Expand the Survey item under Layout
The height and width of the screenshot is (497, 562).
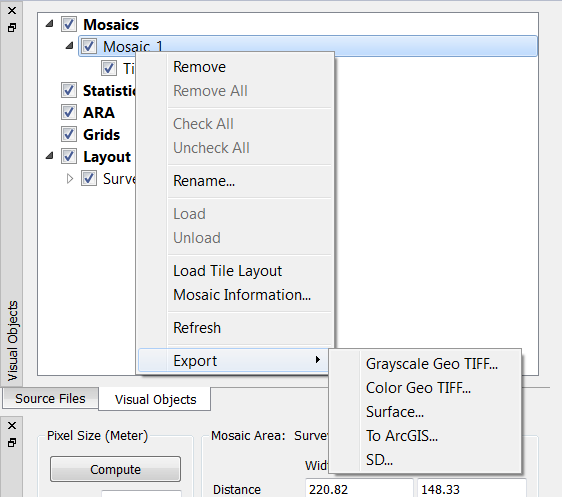click(70, 178)
